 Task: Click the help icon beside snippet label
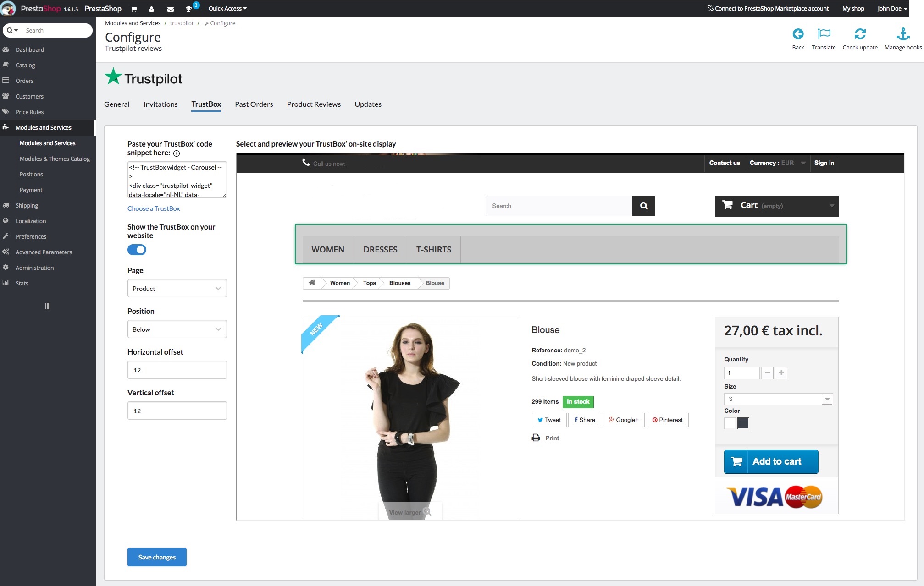point(177,153)
